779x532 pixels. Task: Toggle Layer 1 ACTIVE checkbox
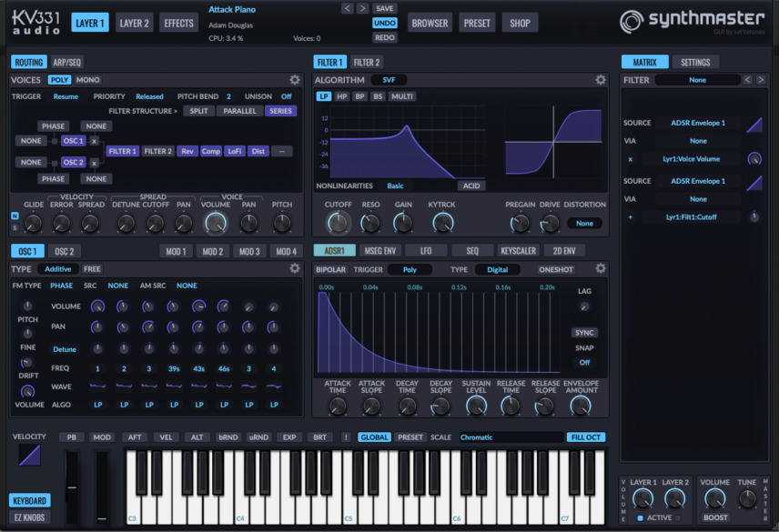pos(640,517)
